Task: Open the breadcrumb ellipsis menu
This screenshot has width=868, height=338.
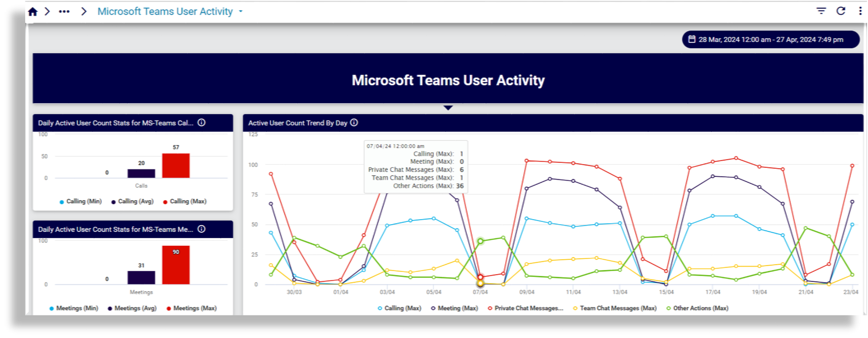Action: (x=64, y=12)
